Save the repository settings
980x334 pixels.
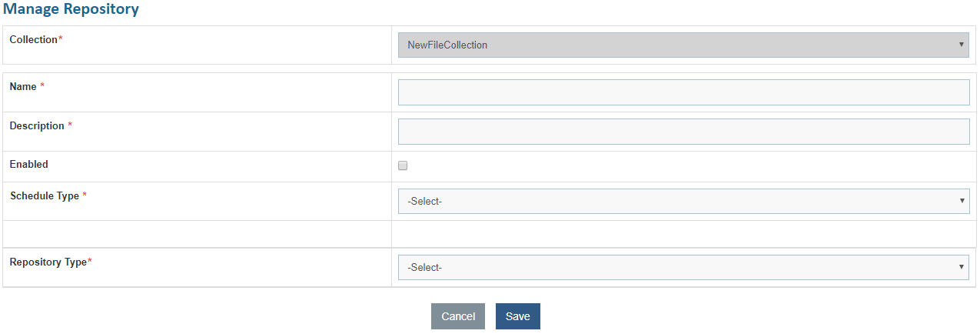(x=517, y=316)
